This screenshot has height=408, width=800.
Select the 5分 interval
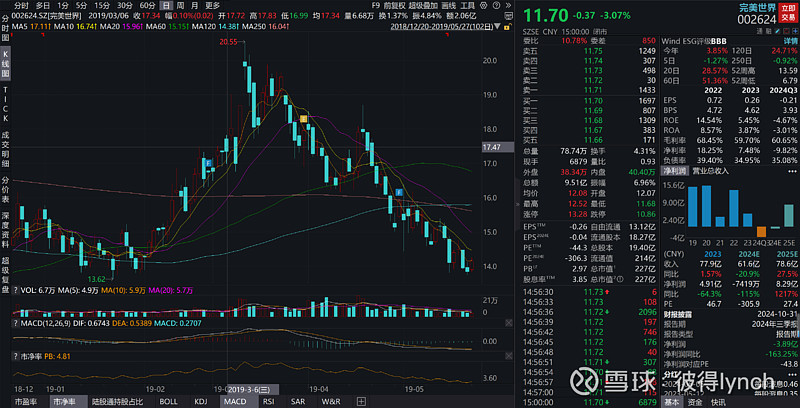pyautogui.click(x=82, y=6)
